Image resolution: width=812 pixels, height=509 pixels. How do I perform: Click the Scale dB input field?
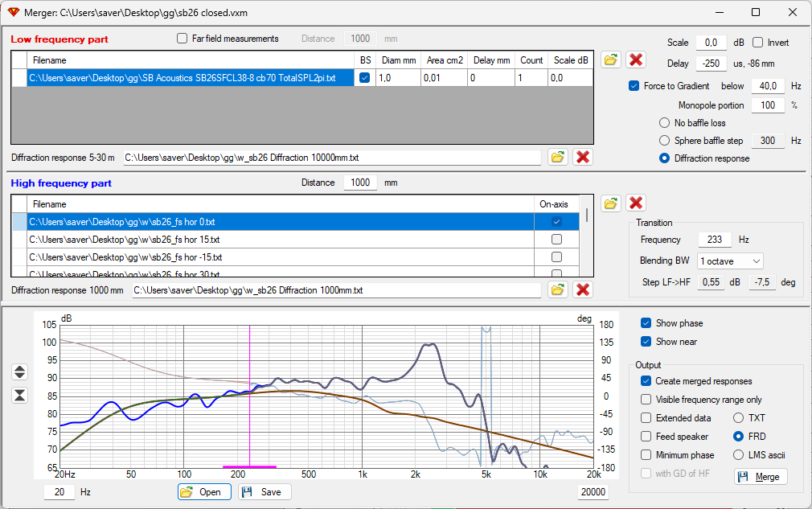(712, 43)
